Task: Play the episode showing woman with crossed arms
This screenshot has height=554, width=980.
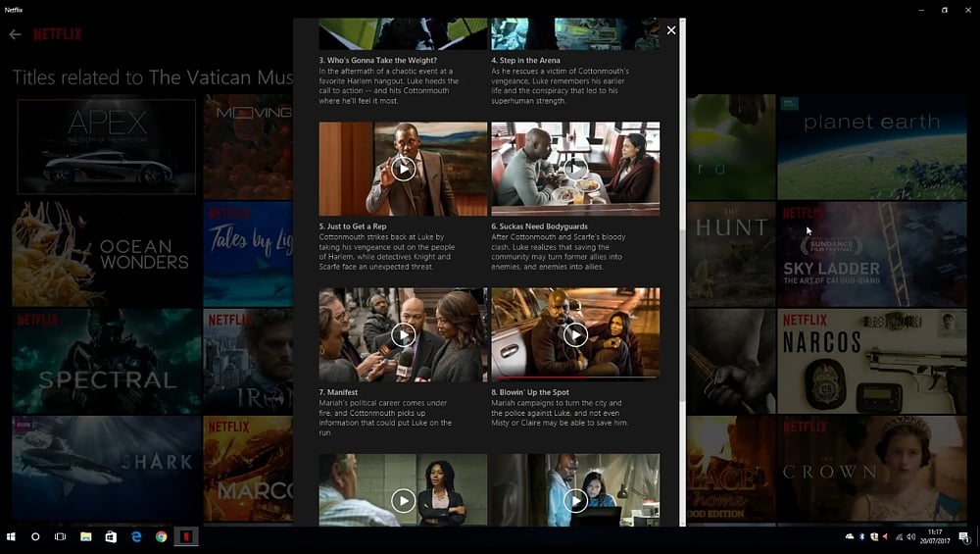Action: (403, 500)
